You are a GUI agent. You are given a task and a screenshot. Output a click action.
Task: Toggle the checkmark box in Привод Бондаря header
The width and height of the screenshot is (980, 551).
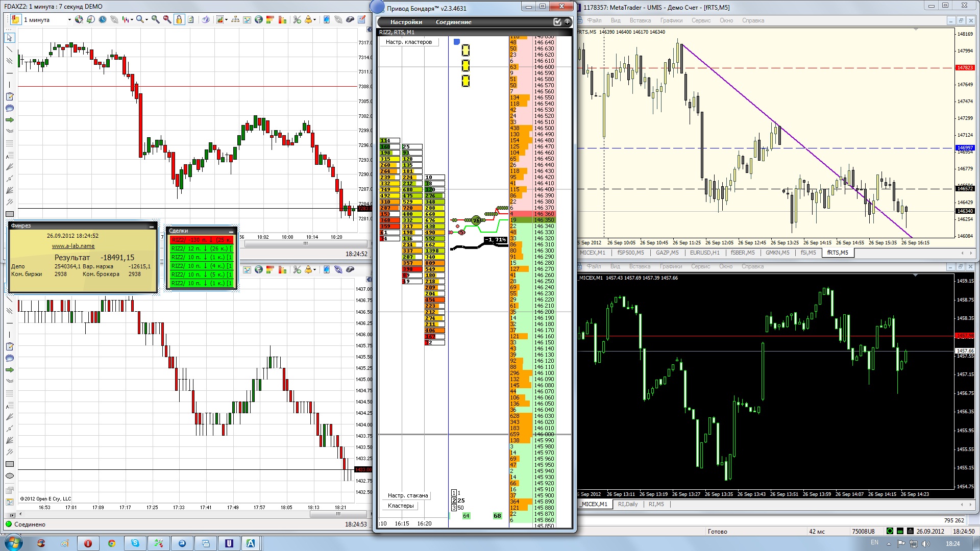coord(557,22)
